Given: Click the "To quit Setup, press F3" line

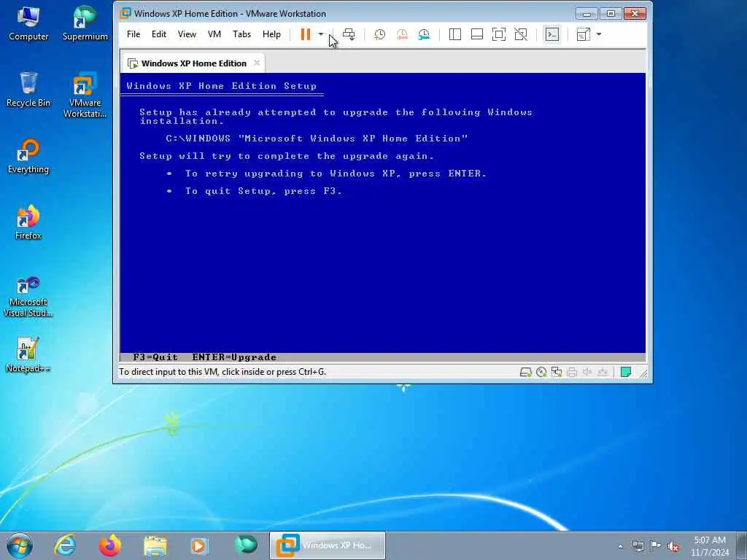Looking at the screenshot, I should [263, 191].
